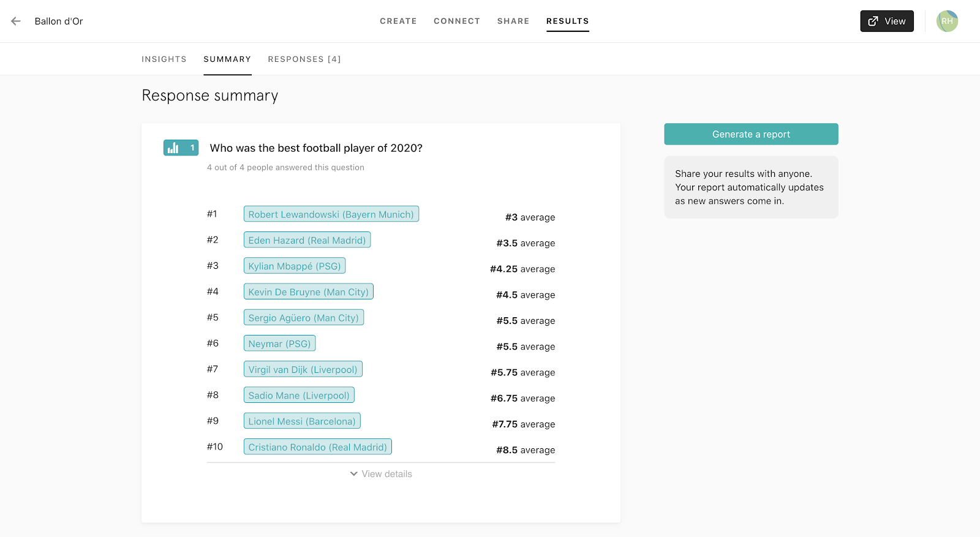Click the ranking question type badge number 1
Screen dimensions: 980x537
pos(181,148)
